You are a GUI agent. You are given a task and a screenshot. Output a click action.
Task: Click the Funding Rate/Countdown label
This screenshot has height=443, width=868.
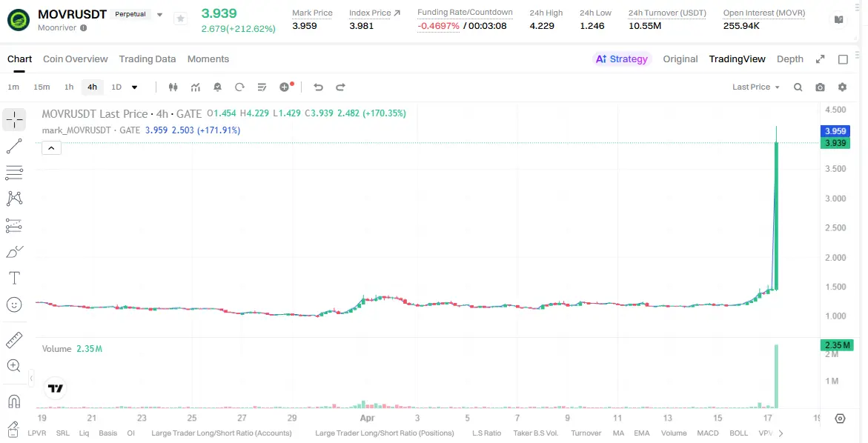(465, 12)
